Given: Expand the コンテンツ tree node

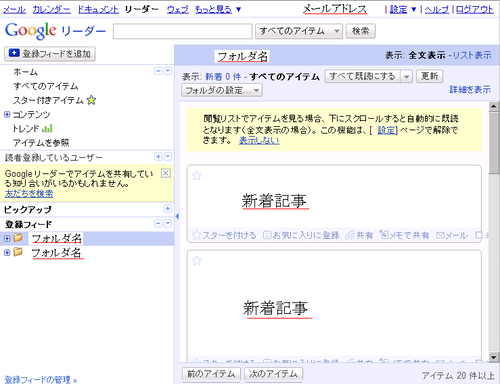Looking at the screenshot, I should pyautogui.click(x=7, y=115).
